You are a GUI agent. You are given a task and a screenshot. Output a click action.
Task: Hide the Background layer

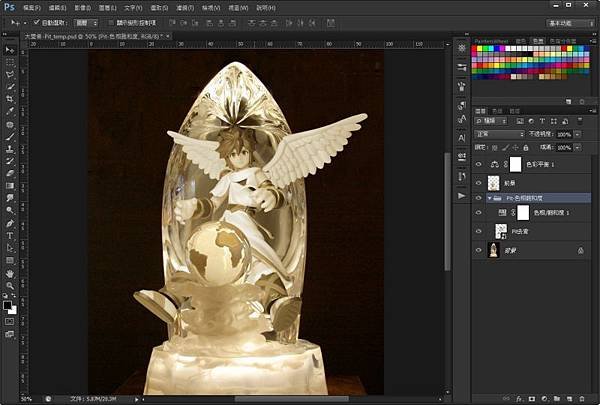coord(479,250)
